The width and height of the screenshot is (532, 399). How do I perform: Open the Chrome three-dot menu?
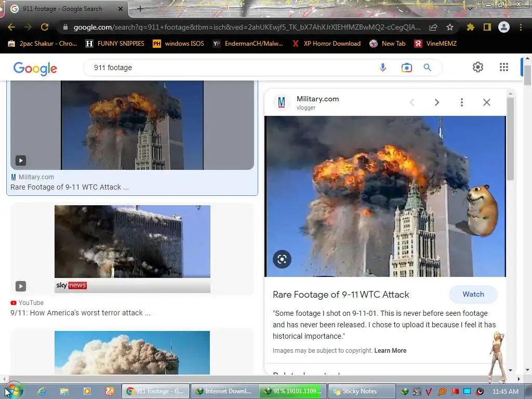pyautogui.click(x=521, y=27)
